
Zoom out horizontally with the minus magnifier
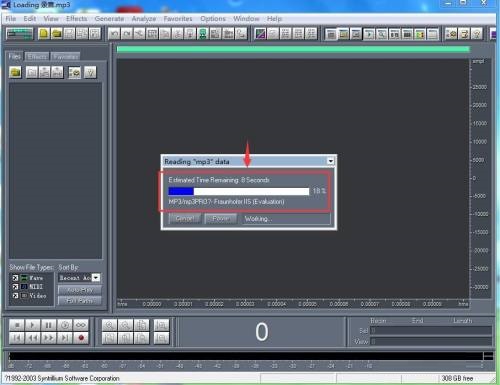[x=125, y=325]
